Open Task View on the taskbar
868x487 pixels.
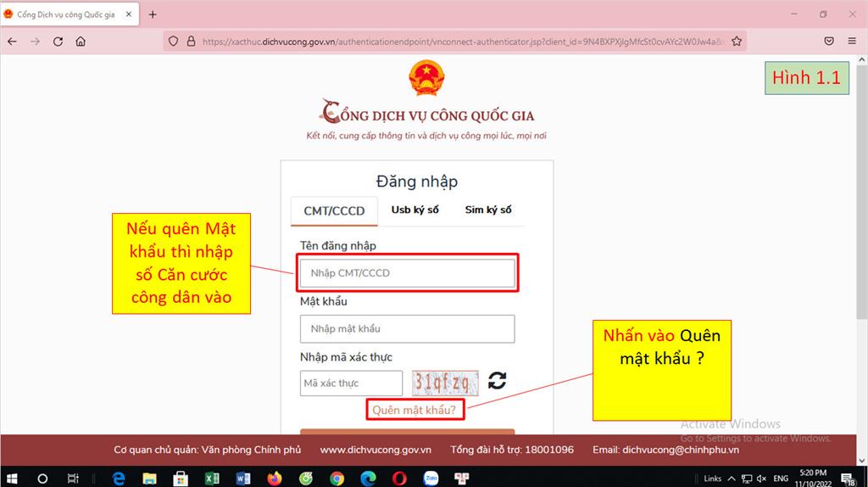(x=73, y=479)
